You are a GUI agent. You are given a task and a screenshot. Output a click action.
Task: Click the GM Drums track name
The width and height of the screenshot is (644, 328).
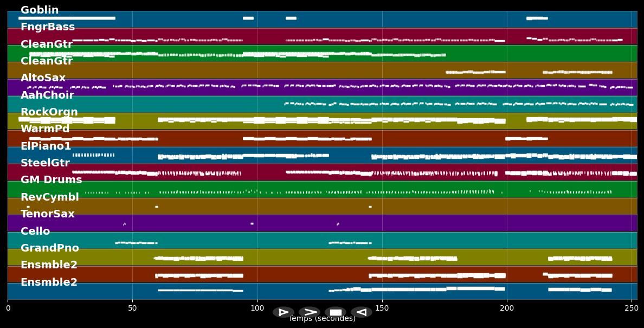(x=51, y=179)
